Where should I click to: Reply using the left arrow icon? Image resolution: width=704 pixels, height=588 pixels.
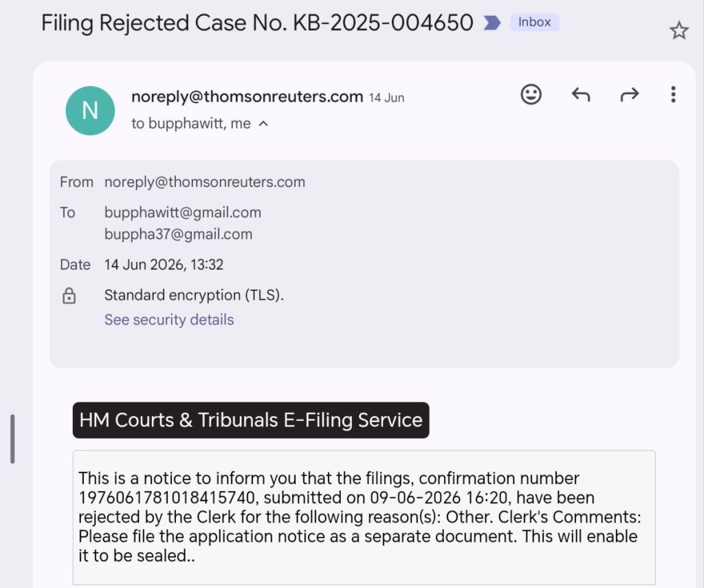tap(580, 95)
